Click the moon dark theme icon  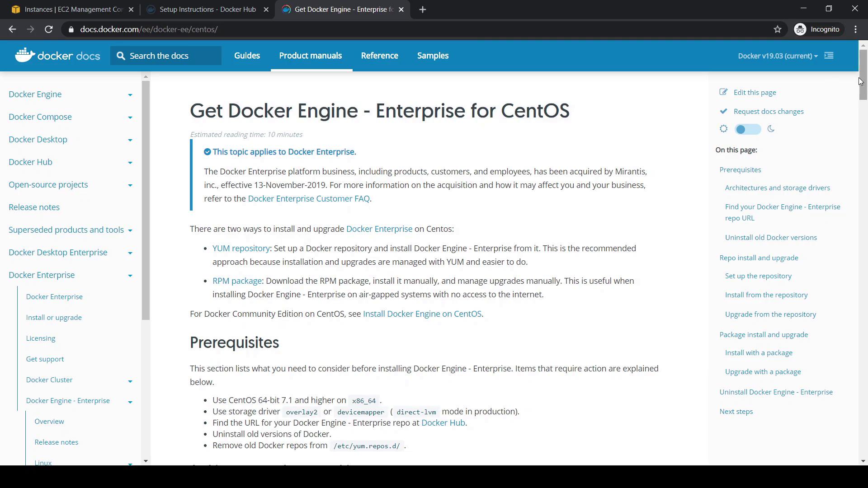(x=771, y=129)
